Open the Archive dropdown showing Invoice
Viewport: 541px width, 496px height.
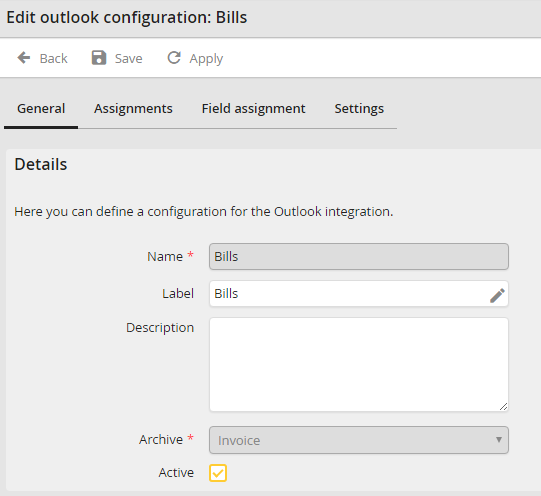coord(358,440)
